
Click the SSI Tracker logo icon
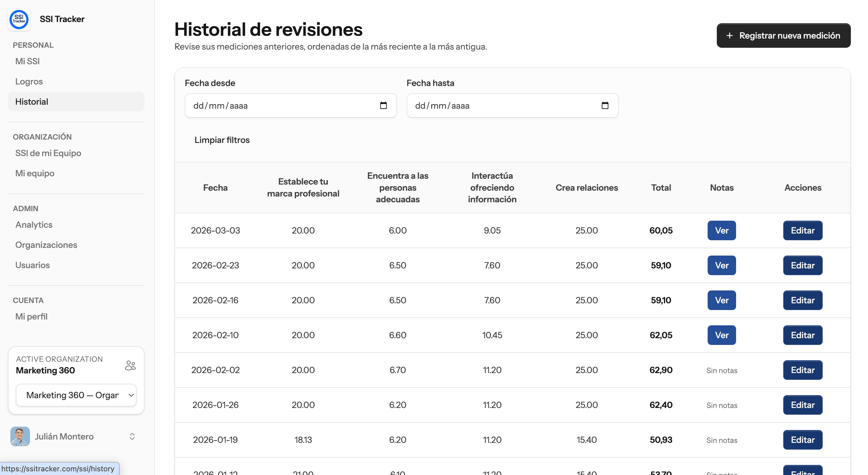[19, 19]
